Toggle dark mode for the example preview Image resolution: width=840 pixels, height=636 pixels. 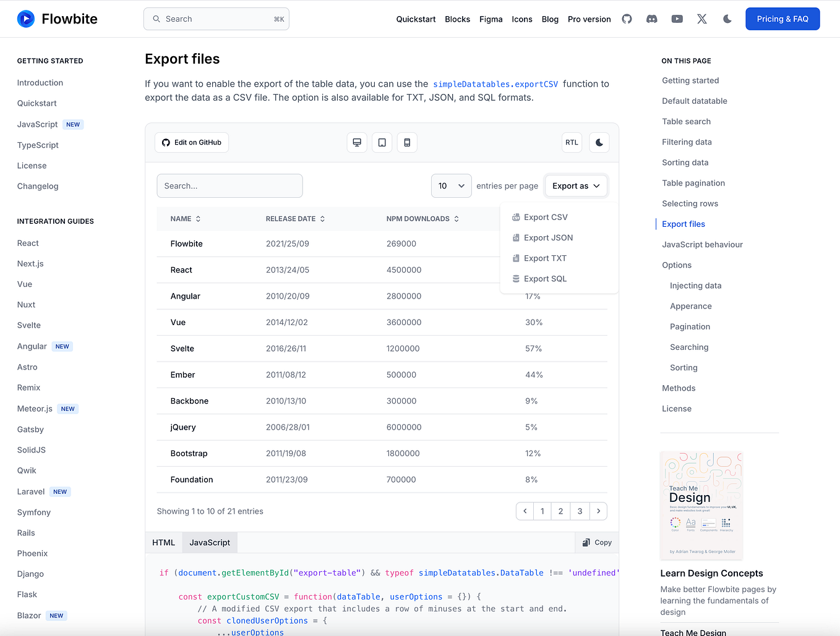coord(598,142)
